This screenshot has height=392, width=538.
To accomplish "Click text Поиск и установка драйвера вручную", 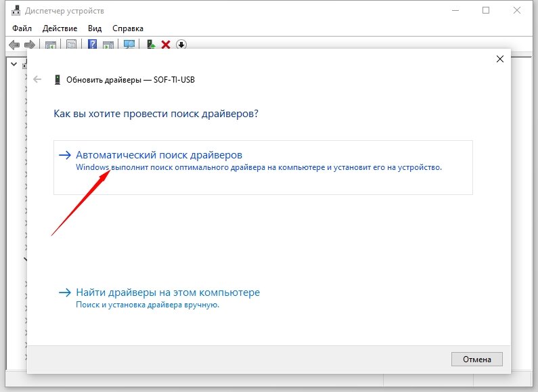I will pos(148,305).
